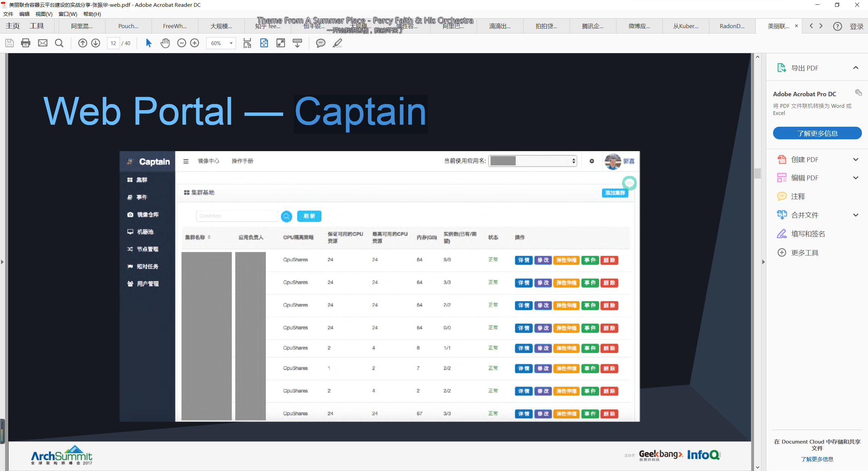
Task: Open Help question mark icon
Action: [837, 26]
